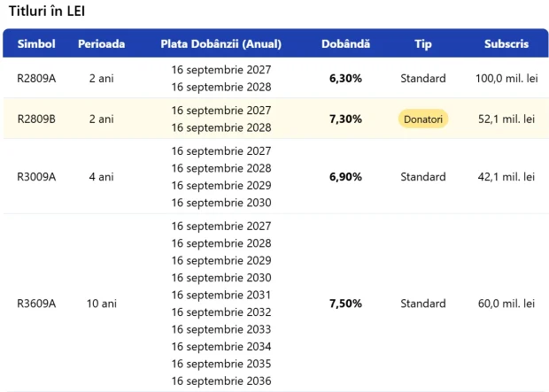Select the 7,30% interest rate
Image resolution: width=549 pixels, height=392 pixels.
345,119
